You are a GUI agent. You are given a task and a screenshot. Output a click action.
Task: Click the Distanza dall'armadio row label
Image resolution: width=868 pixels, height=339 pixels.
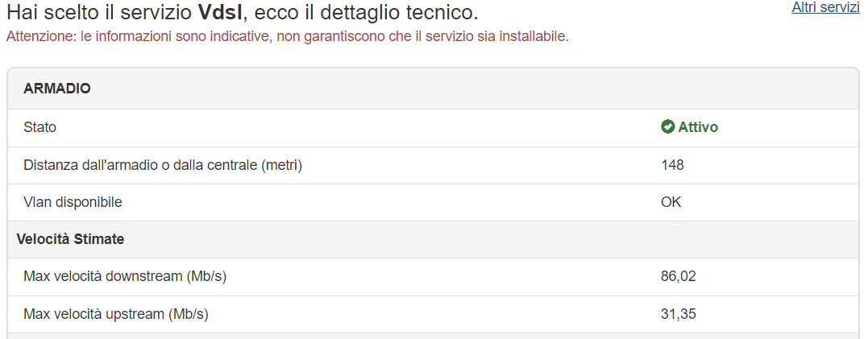[163, 165]
